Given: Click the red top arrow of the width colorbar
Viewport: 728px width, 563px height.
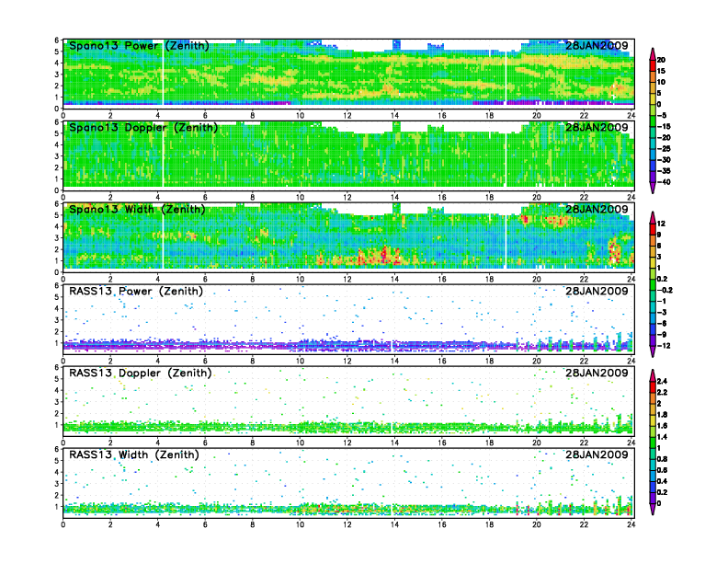Looking at the screenshot, I should [653, 217].
